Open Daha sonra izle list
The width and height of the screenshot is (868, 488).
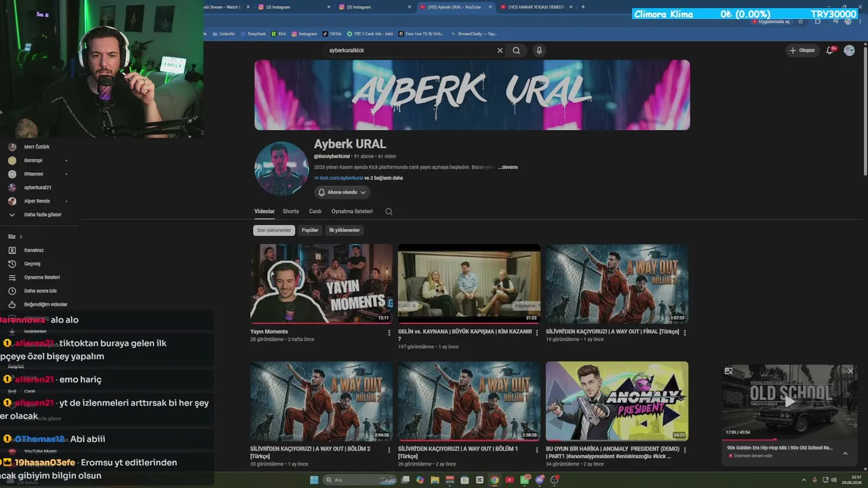pos(40,291)
